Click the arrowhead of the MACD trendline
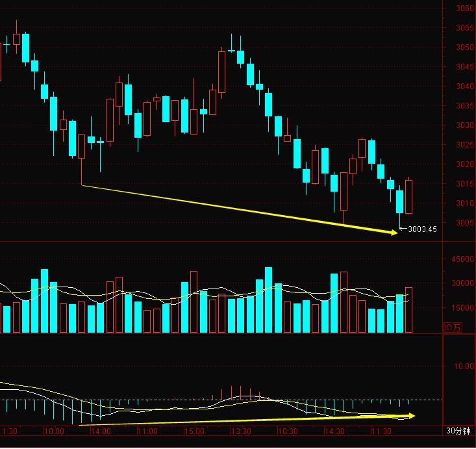476x449 pixels. point(410,415)
